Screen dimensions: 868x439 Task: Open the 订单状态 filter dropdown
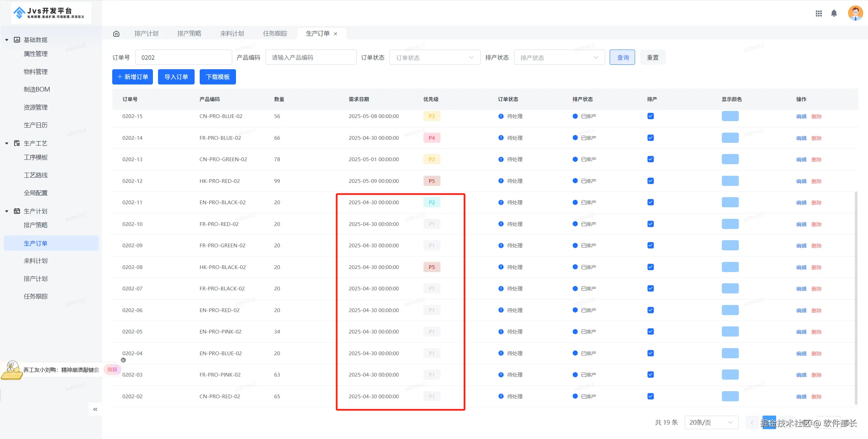pyautogui.click(x=435, y=57)
